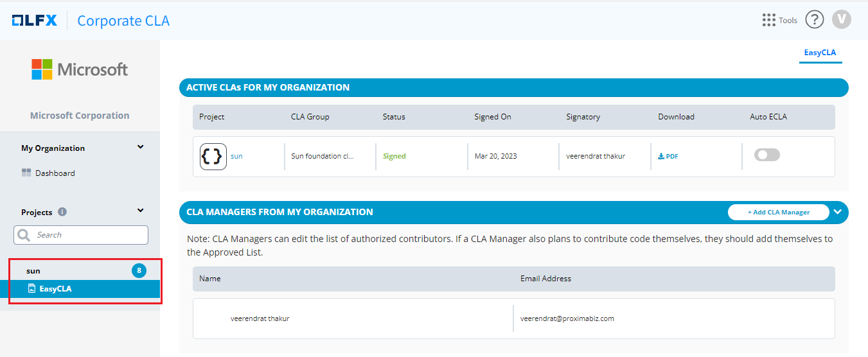Open the user avatar profile menu
This screenshot has width=868, height=357.
coord(841,20)
